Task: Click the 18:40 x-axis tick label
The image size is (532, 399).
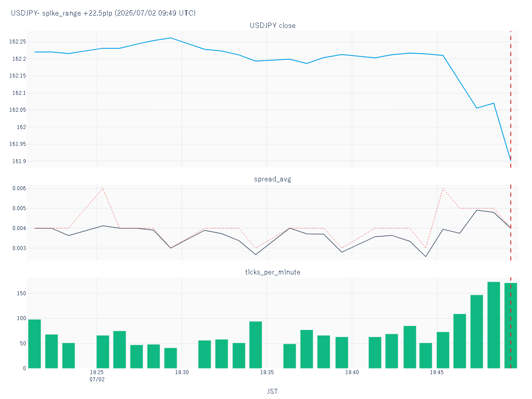Action: click(352, 372)
